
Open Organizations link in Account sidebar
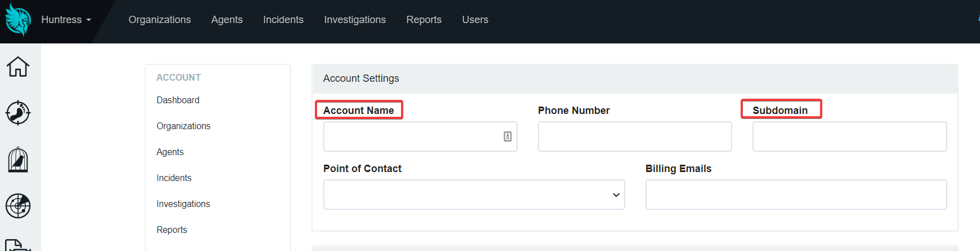pyautogui.click(x=184, y=126)
